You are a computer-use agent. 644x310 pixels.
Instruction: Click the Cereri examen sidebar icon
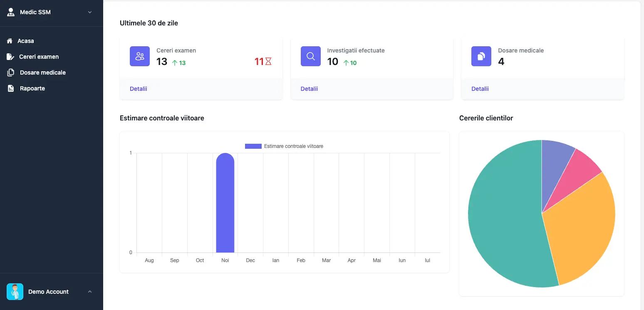click(x=10, y=57)
